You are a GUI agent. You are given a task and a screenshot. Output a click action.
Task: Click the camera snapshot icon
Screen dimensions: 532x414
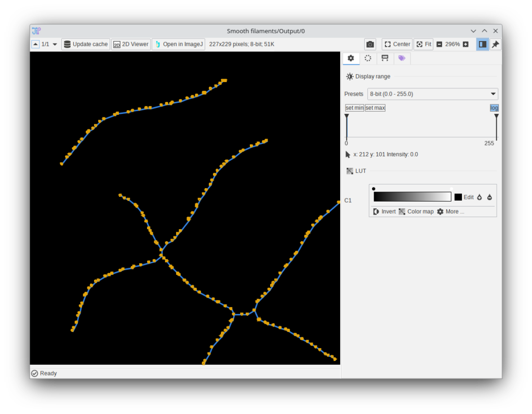tap(370, 44)
